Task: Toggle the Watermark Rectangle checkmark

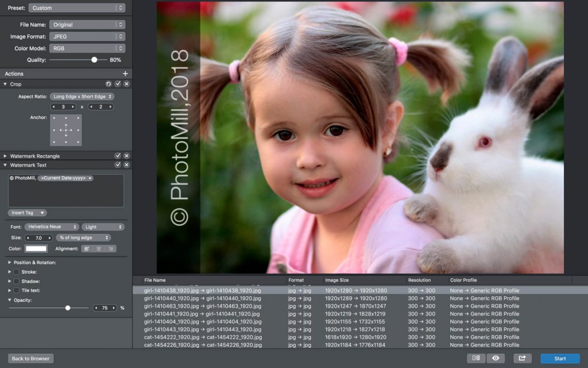Action: [x=118, y=155]
